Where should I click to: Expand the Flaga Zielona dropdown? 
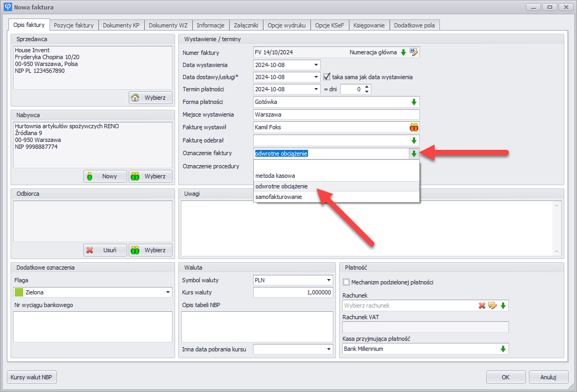tap(168, 292)
